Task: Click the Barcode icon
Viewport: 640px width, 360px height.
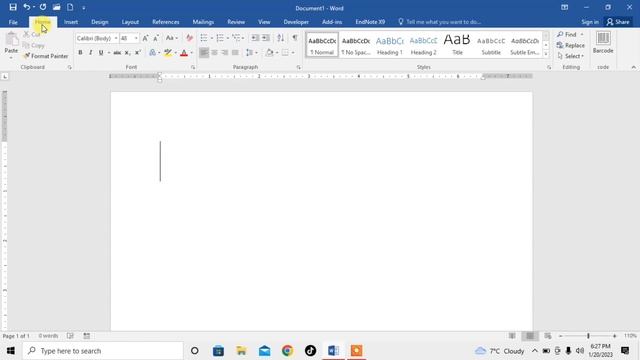Action: (x=603, y=39)
